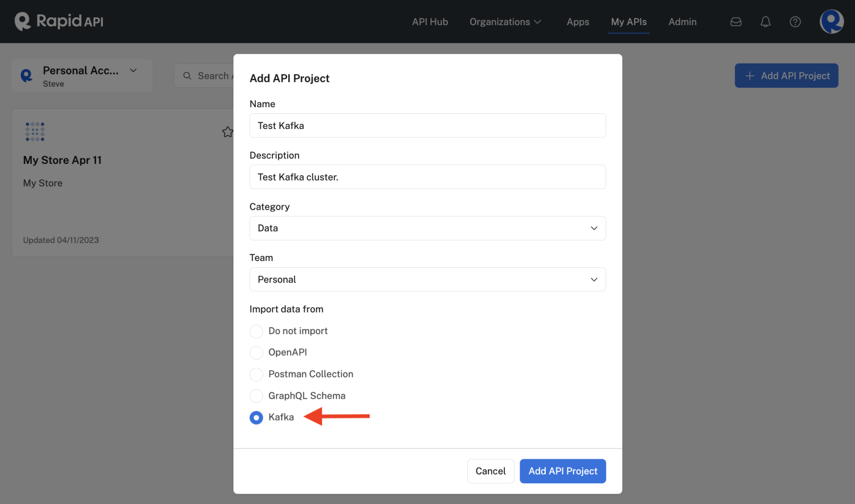Expand the Personal Account switcher
855x504 pixels.
82,76
